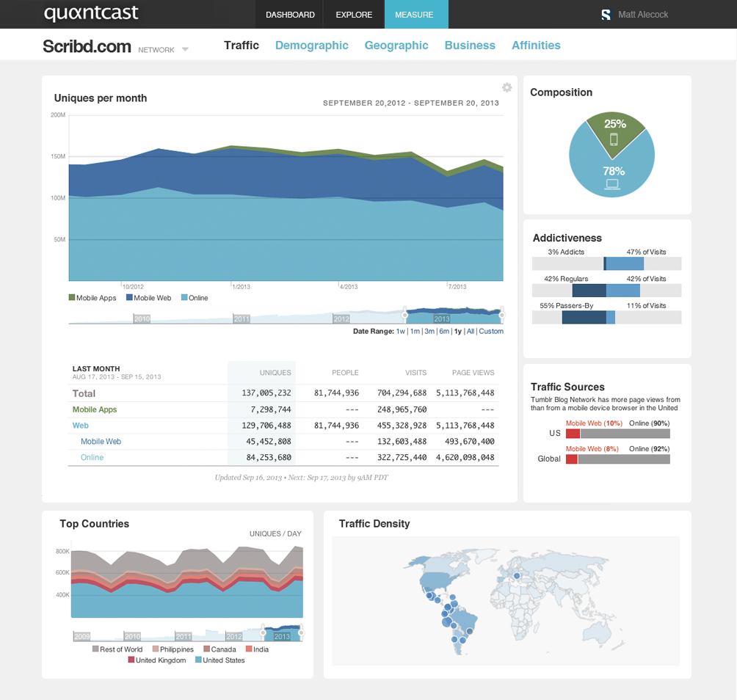Click right handle of Top Countries timeline
The height and width of the screenshot is (700, 737).
point(301,632)
